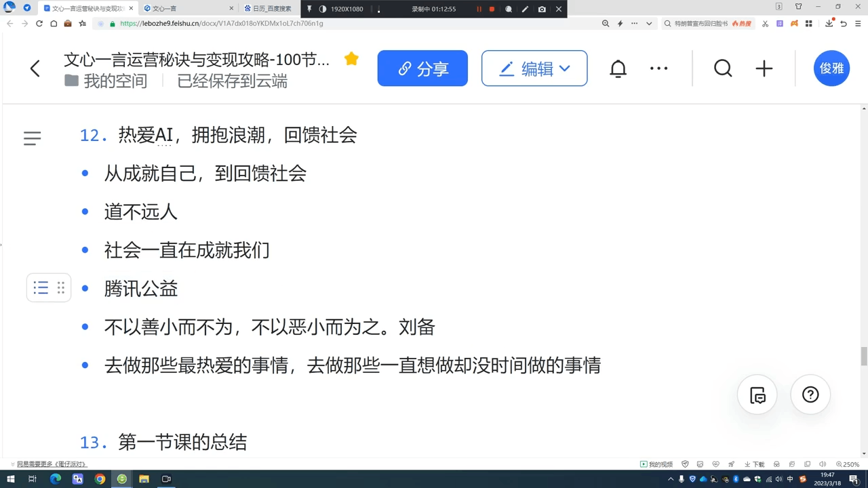This screenshot has height=488, width=868.
Task: Open the three-dot more options menu
Action: point(659,68)
